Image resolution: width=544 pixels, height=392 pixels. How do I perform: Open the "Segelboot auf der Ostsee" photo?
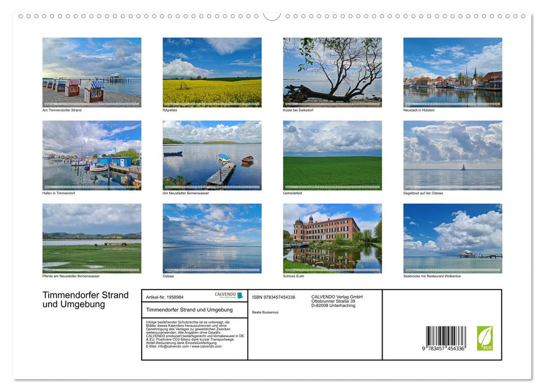452,155
